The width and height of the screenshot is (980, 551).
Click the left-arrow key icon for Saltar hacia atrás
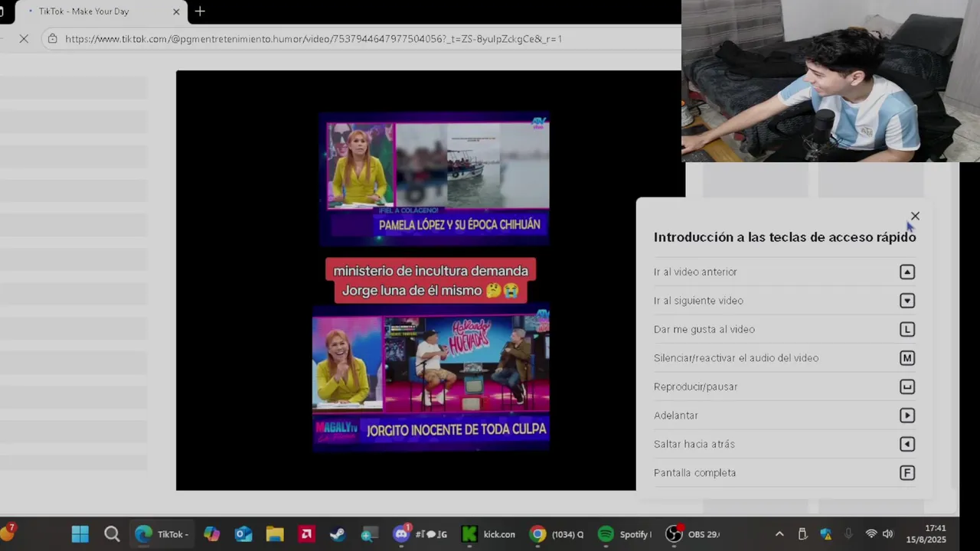(907, 444)
